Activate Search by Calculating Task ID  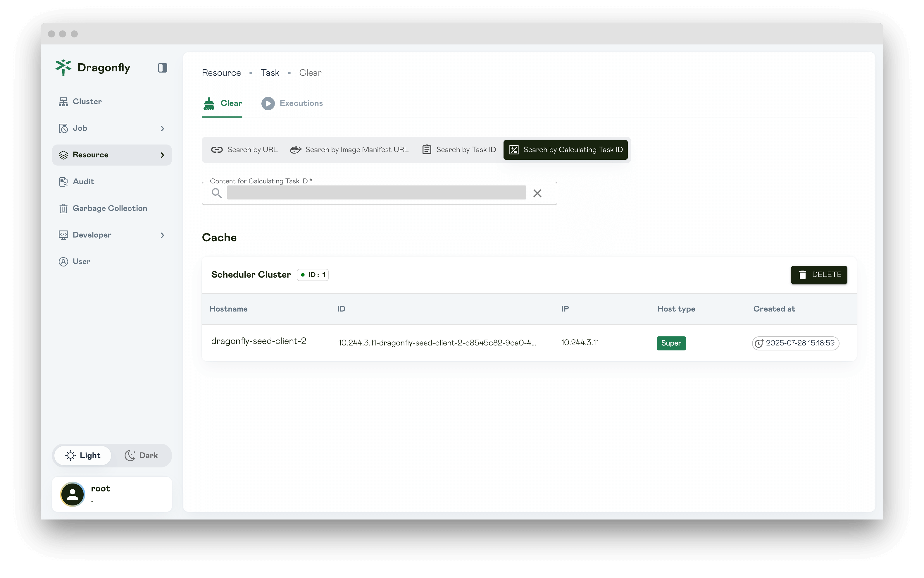(x=566, y=150)
